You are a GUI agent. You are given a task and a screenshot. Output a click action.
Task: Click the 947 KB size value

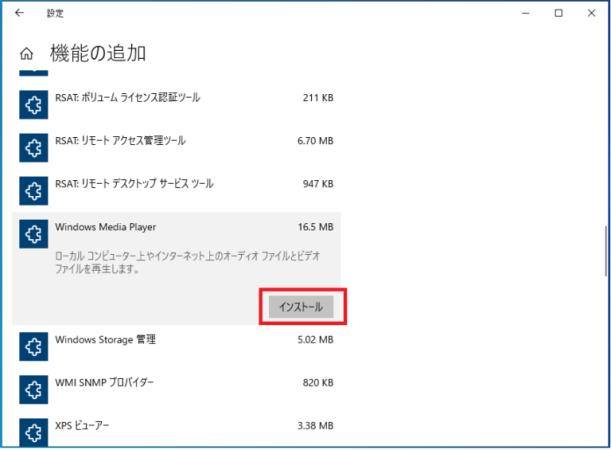318,184
